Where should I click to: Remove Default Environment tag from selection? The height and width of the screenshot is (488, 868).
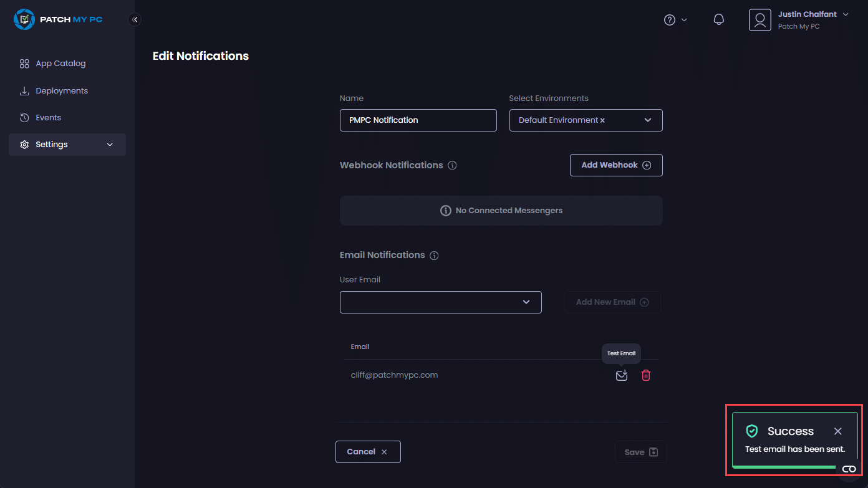pyautogui.click(x=602, y=120)
